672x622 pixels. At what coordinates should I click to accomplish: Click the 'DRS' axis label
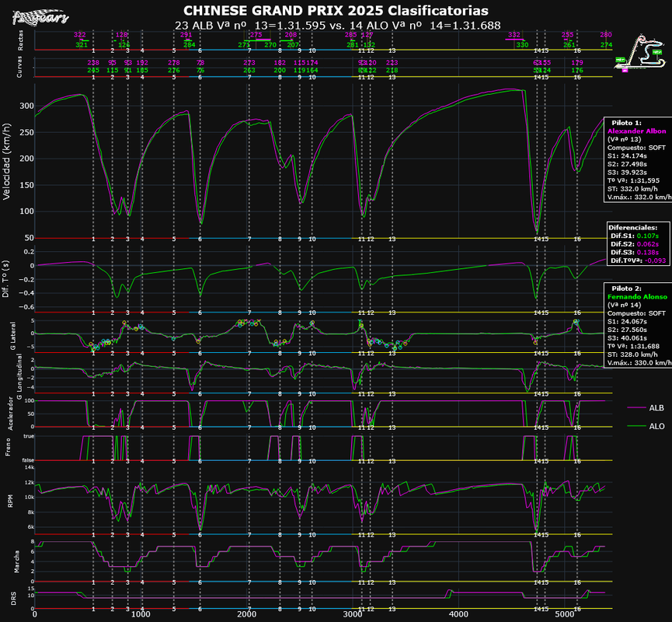(x=13, y=599)
